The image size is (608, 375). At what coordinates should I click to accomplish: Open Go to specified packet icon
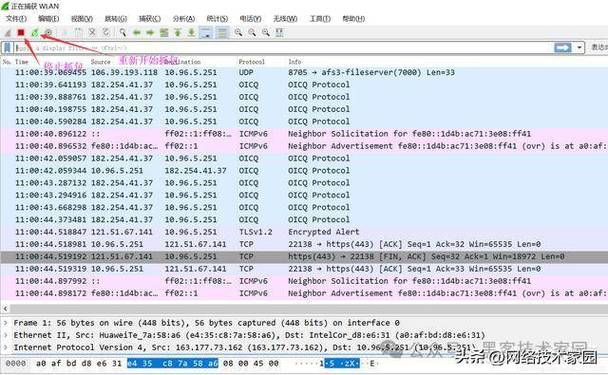[164, 33]
